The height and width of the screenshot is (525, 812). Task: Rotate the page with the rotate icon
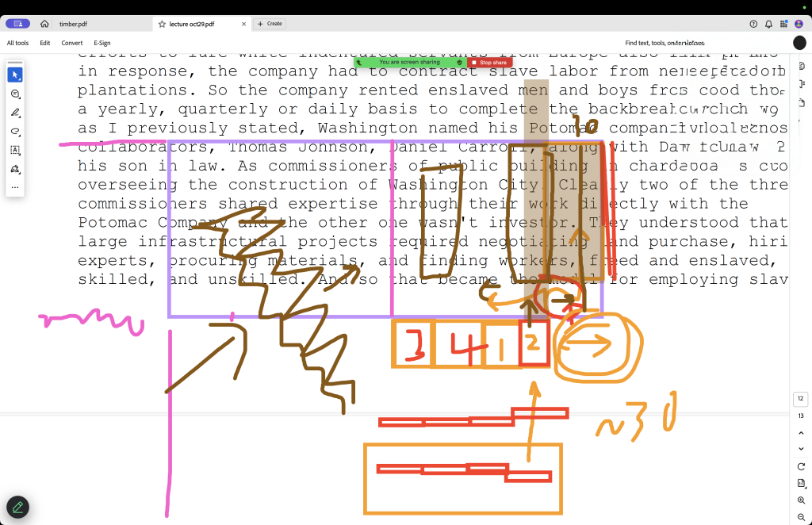click(801, 466)
